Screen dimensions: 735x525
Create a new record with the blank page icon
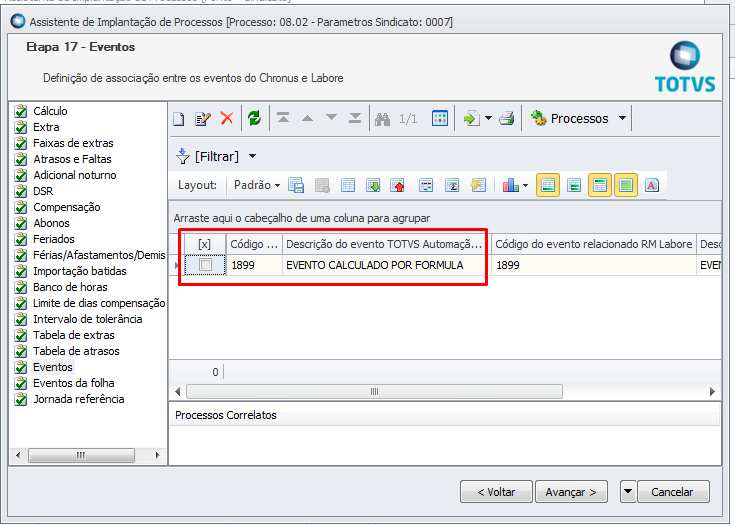tap(179, 119)
